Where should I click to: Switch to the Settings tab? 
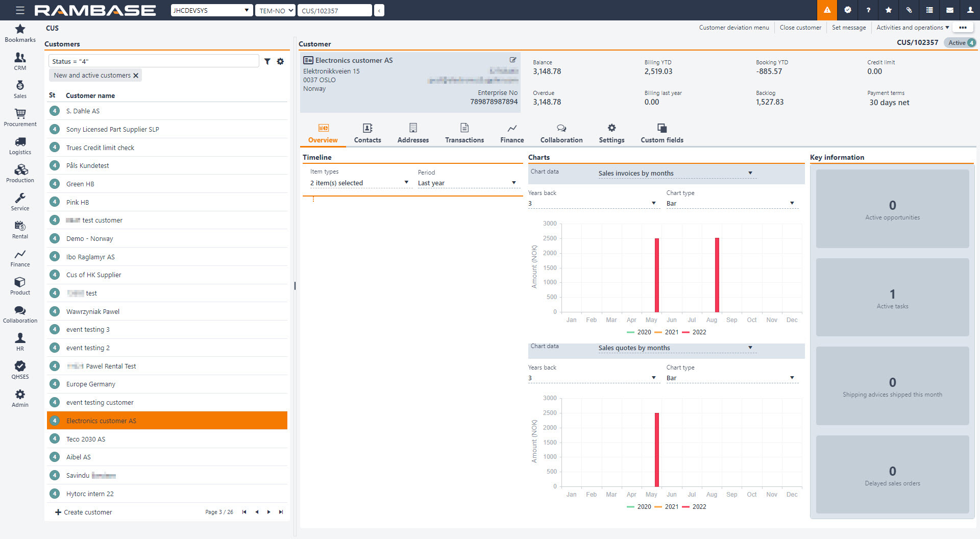coord(611,134)
